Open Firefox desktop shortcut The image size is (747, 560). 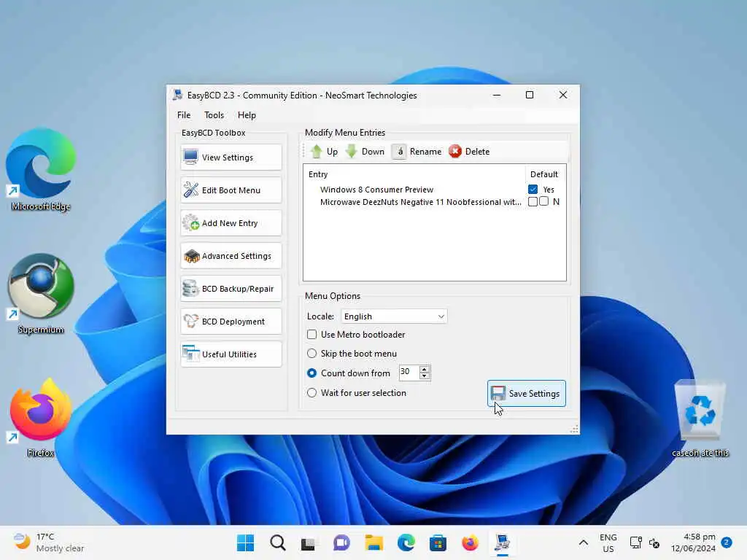click(41, 418)
